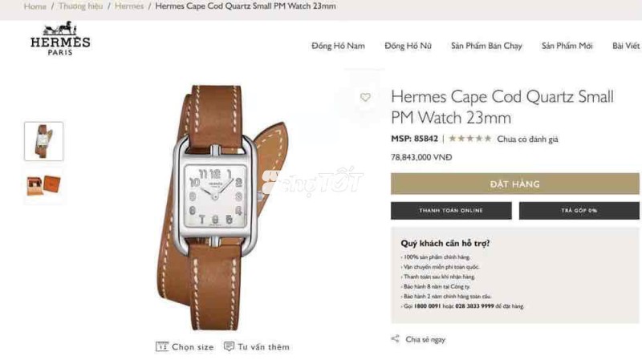642x364 pixels.
Task: Open the Bài Viết menu item
Action: 626,46
